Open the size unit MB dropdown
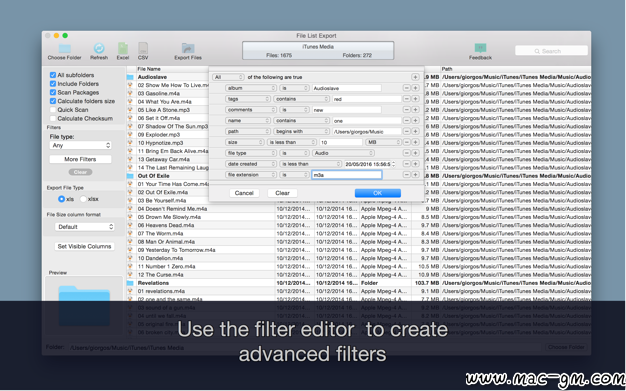Viewport: 626px width, 391px height. coord(383,142)
